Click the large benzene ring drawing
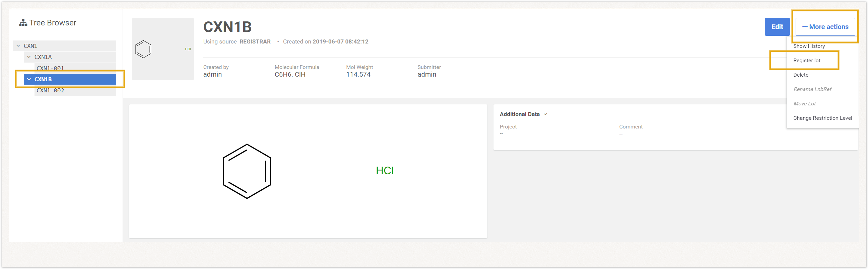 pos(247,171)
